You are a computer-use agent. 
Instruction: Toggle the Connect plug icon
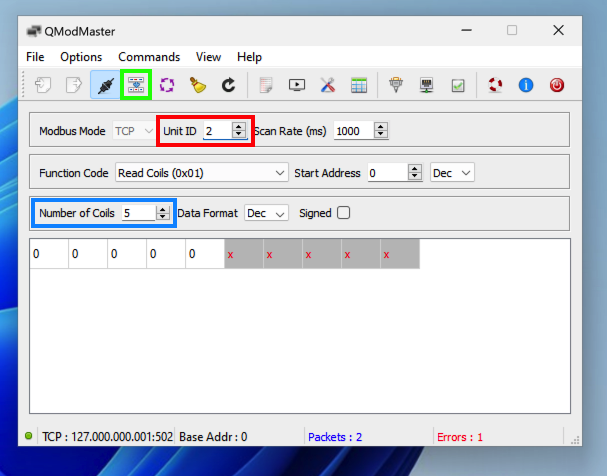(x=105, y=85)
